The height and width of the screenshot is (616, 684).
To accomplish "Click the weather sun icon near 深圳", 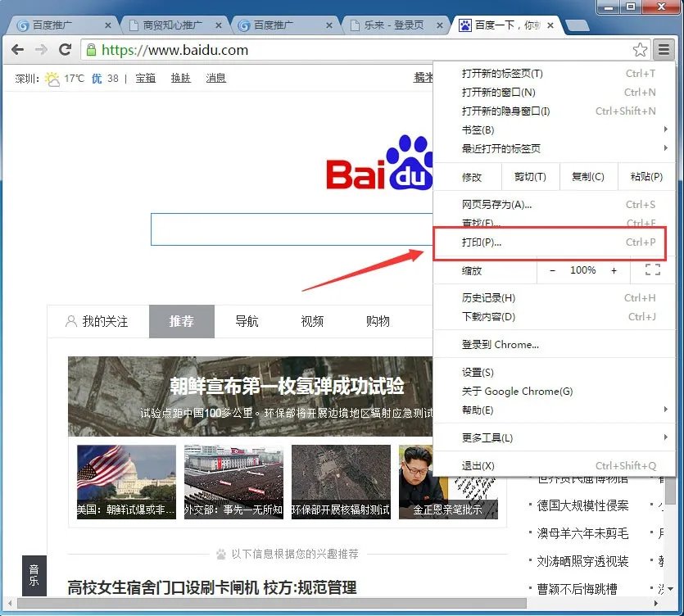I will pos(52,78).
